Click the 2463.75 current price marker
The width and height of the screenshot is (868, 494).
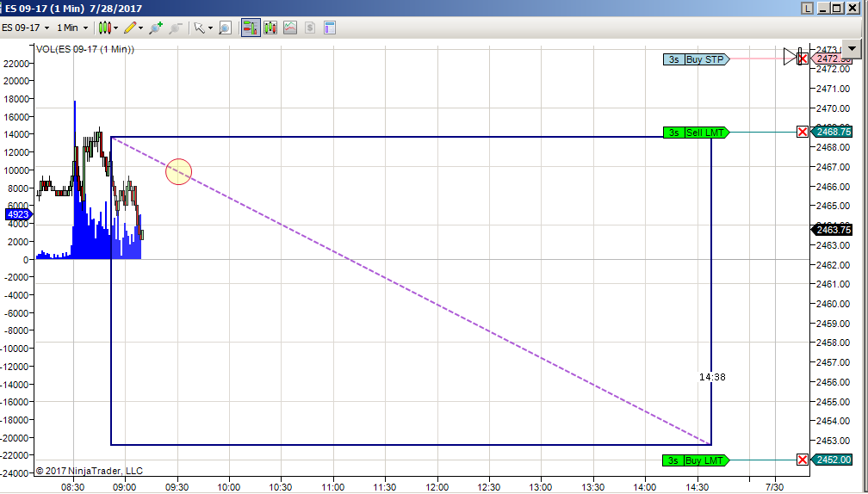point(832,230)
